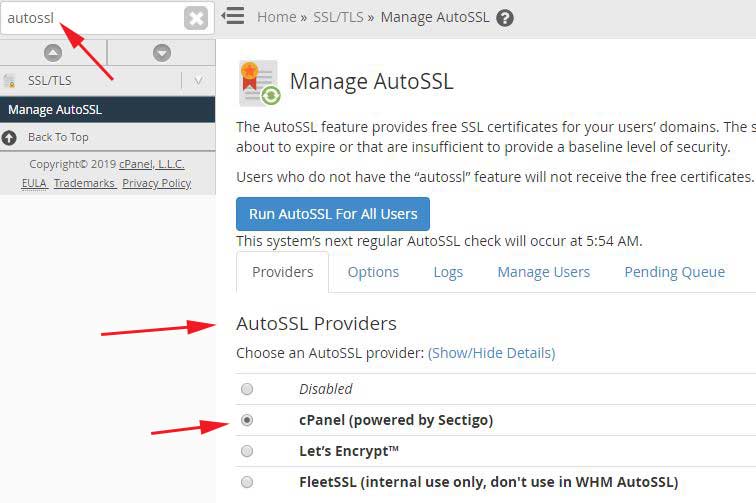The width and height of the screenshot is (756, 503).
Task: Clear the autossl search field
Action: click(196, 18)
